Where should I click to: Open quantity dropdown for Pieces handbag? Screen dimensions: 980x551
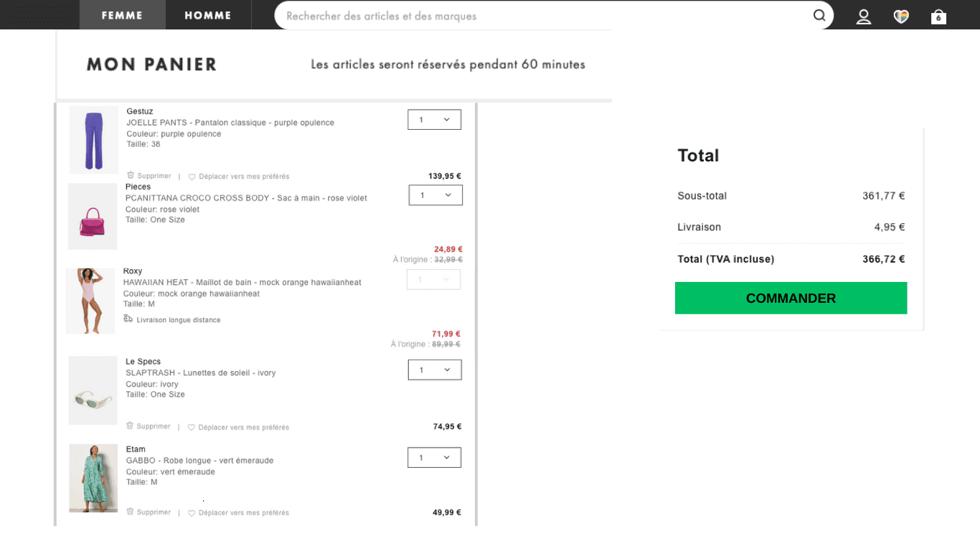coord(435,195)
